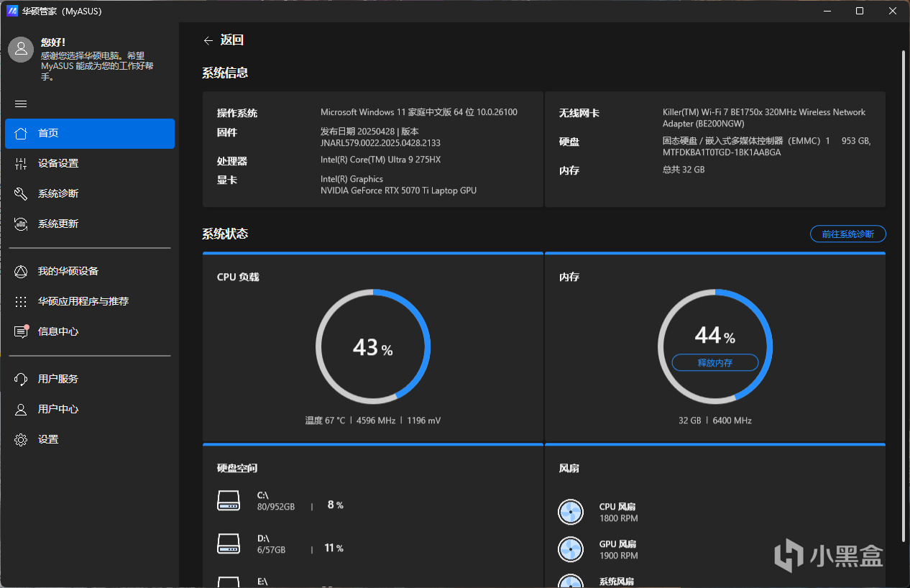
Task: Click the refresh icon next to 系统更新
Action: (x=21, y=224)
